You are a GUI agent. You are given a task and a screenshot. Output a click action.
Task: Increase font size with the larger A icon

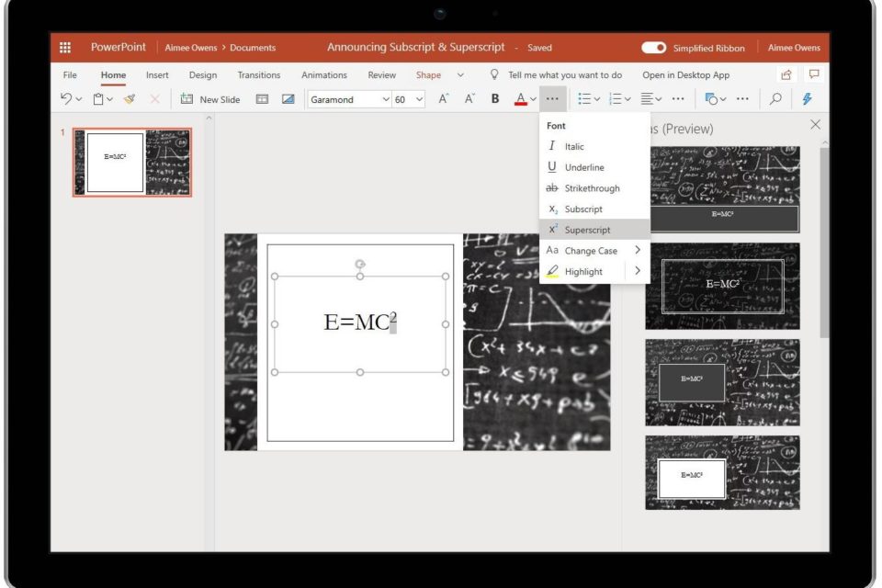(444, 99)
